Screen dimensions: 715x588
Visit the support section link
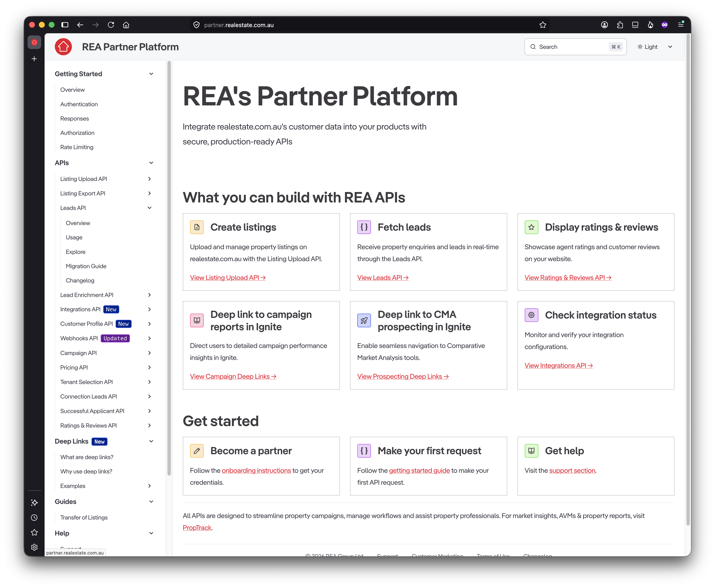click(x=572, y=471)
